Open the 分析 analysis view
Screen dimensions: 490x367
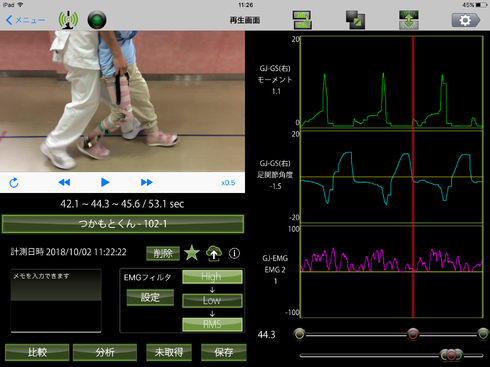pos(105,352)
